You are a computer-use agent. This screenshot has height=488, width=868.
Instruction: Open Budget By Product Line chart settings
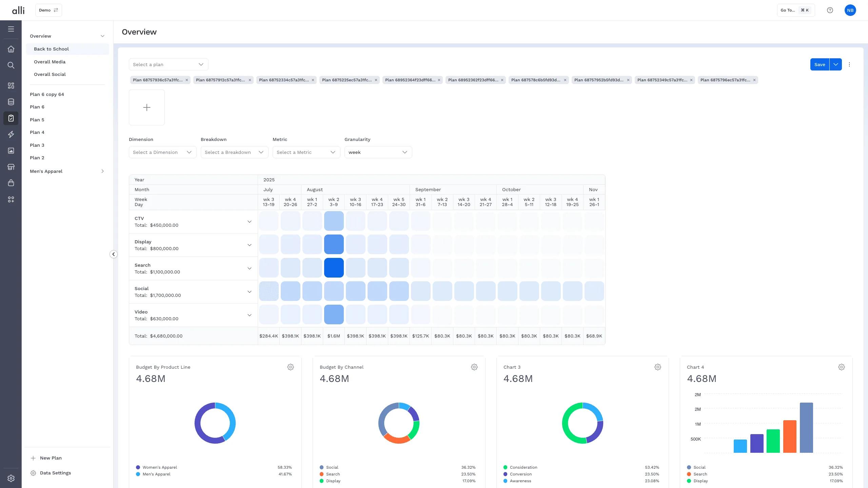click(x=291, y=367)
